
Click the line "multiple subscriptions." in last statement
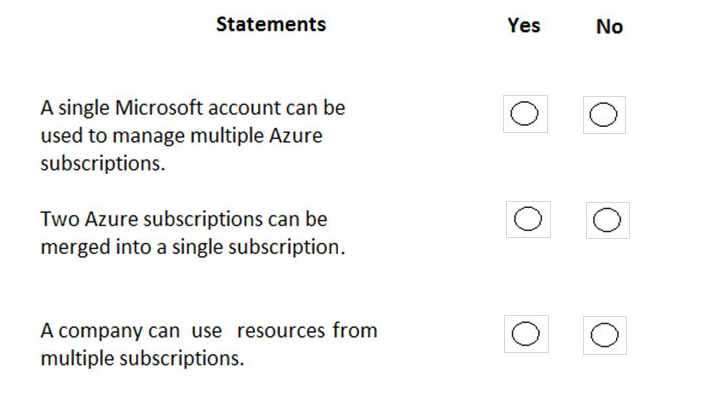click(x=142, y=358)
